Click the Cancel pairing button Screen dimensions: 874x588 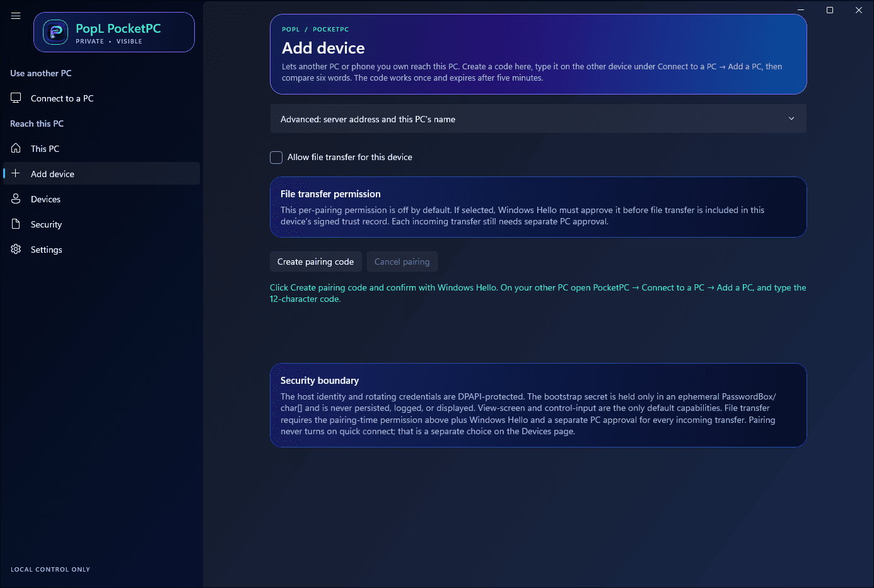pos(402,262)
